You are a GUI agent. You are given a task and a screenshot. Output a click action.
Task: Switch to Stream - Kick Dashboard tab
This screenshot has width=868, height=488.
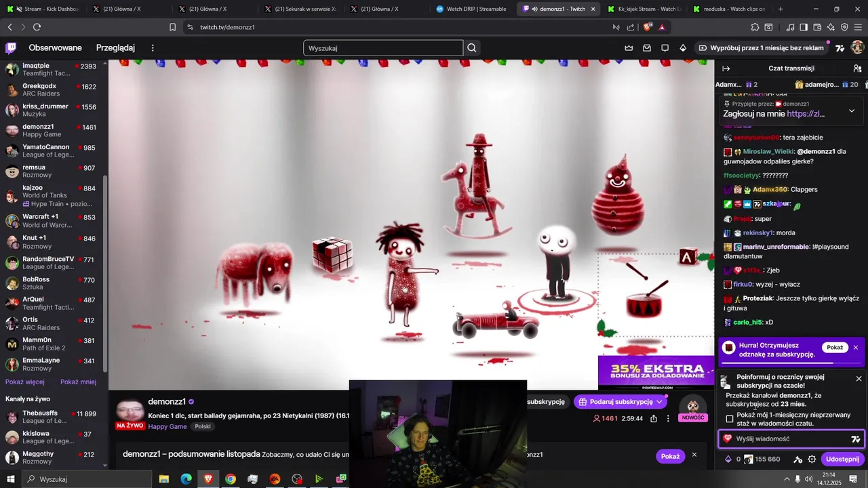[44, 9]
